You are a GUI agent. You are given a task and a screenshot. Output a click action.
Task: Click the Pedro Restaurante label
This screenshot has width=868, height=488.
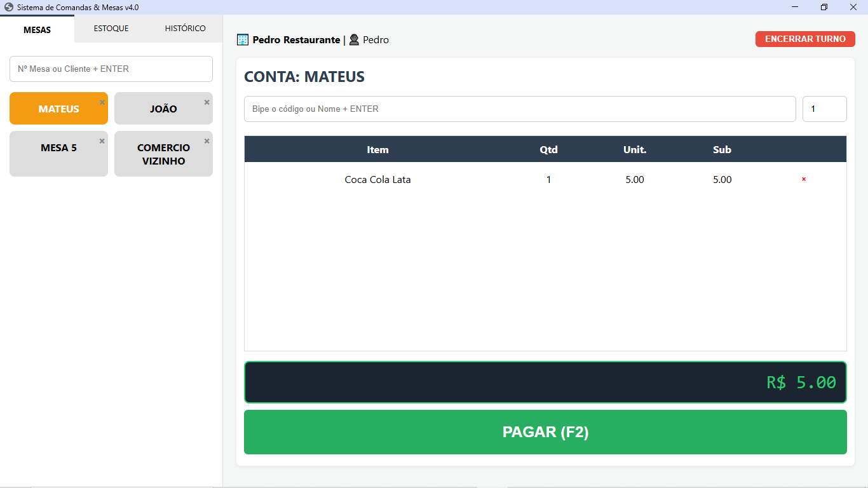pyautogui.click(x=296, y=39)
